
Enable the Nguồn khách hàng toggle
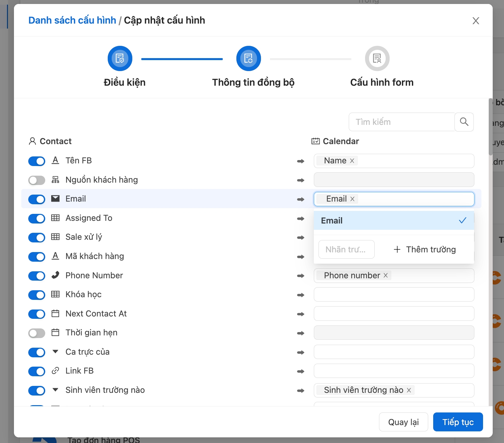[37, 180]
